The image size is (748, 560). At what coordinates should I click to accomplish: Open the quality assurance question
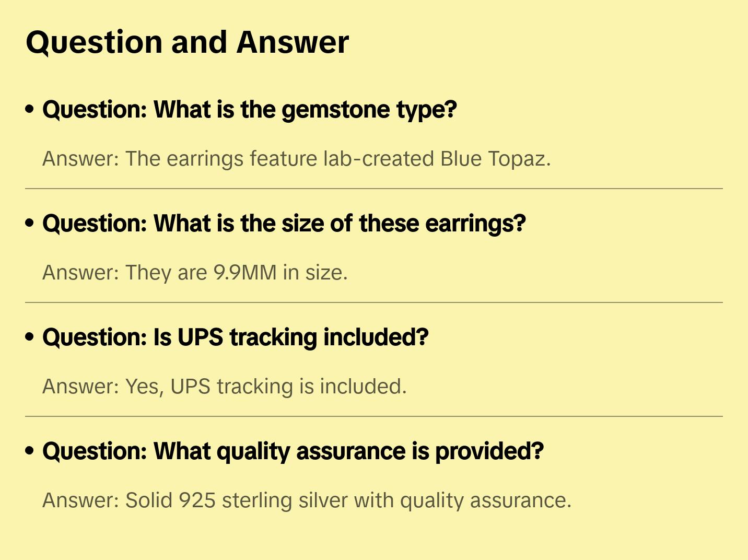pyautogui.click(x=293, y=451)
